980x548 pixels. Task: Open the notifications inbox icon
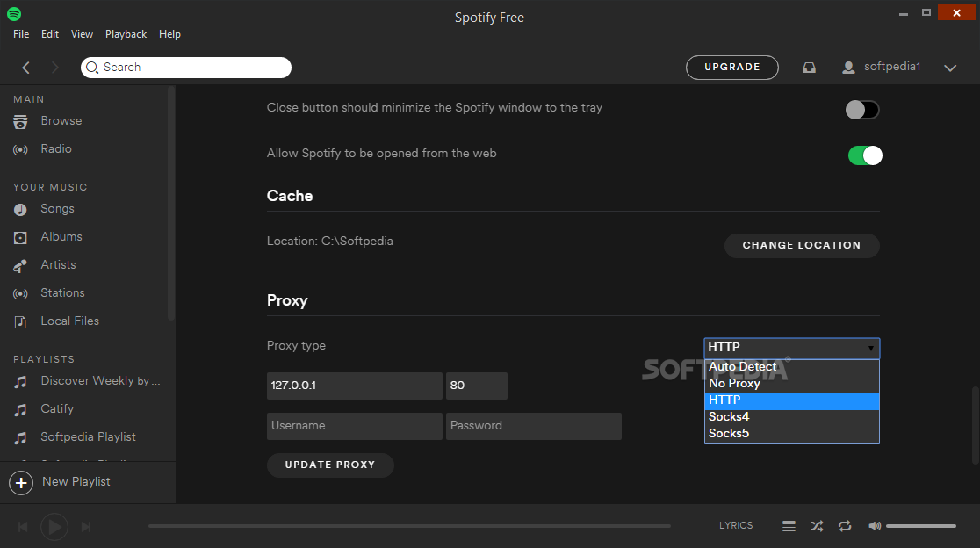point(809,68)
